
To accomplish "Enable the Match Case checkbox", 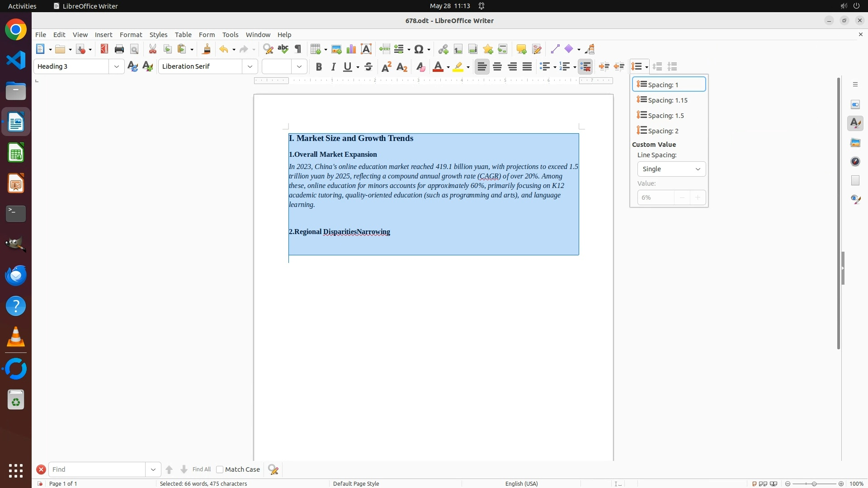I will click(x=220, y=469).
